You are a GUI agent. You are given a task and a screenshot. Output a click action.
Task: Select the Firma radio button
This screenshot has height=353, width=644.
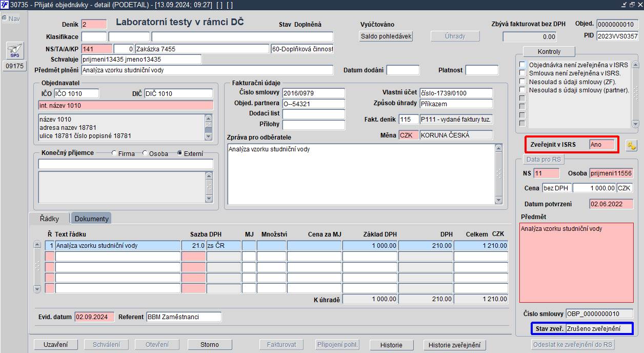click(114, 153)
